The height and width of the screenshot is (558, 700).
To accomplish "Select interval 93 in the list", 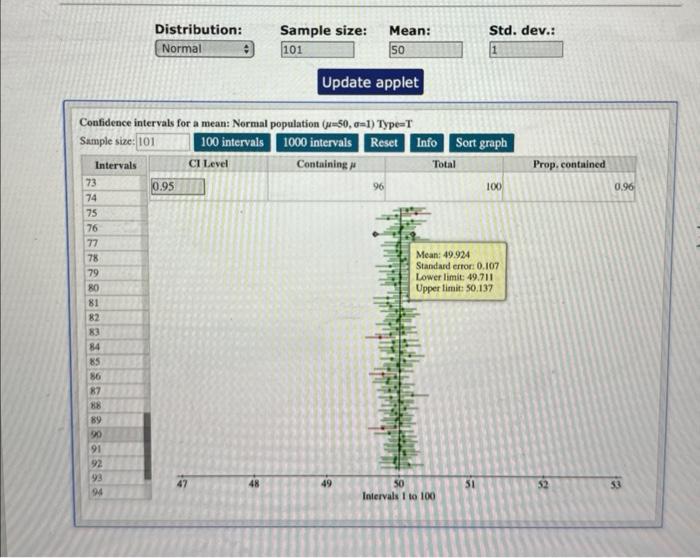I will (117, 478).
